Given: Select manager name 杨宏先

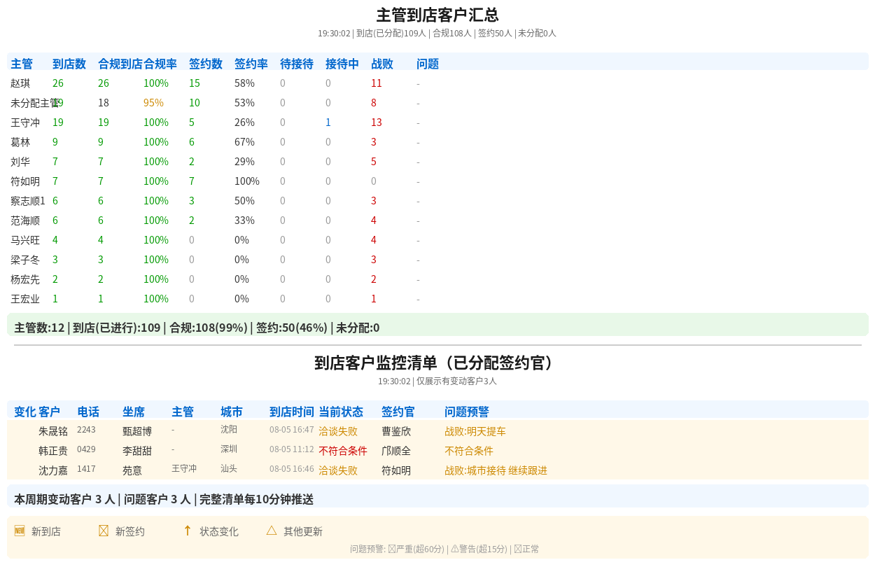Looking at the screenshot, I should pos(25,279).
